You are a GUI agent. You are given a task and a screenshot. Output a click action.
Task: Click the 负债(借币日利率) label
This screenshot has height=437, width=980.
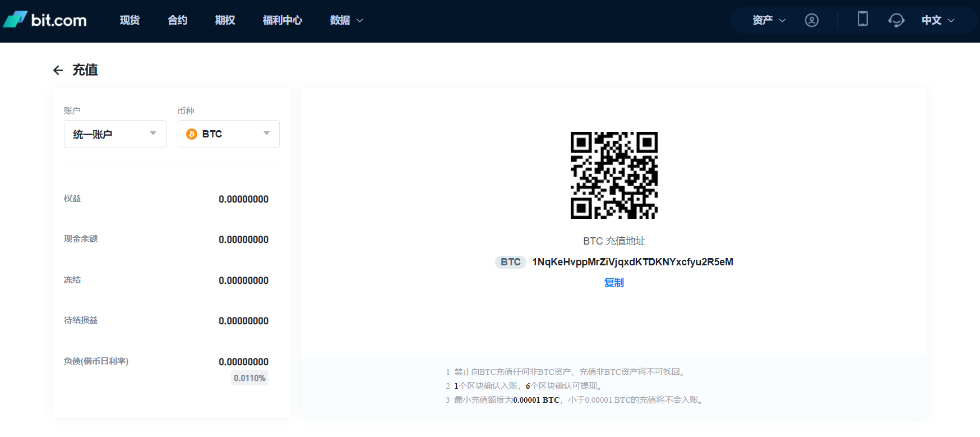point(96,361)
